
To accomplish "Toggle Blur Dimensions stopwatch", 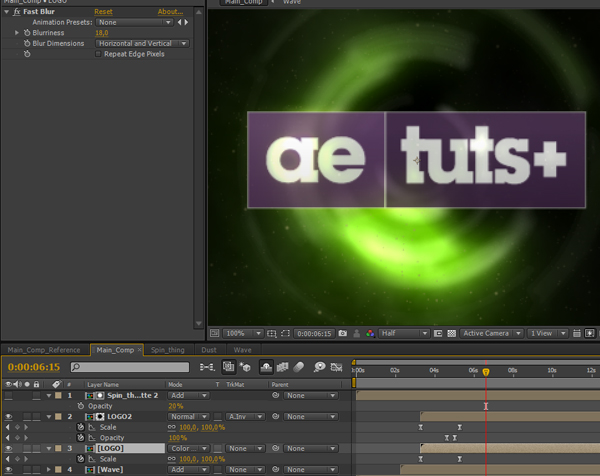I will tap(27, 43).
